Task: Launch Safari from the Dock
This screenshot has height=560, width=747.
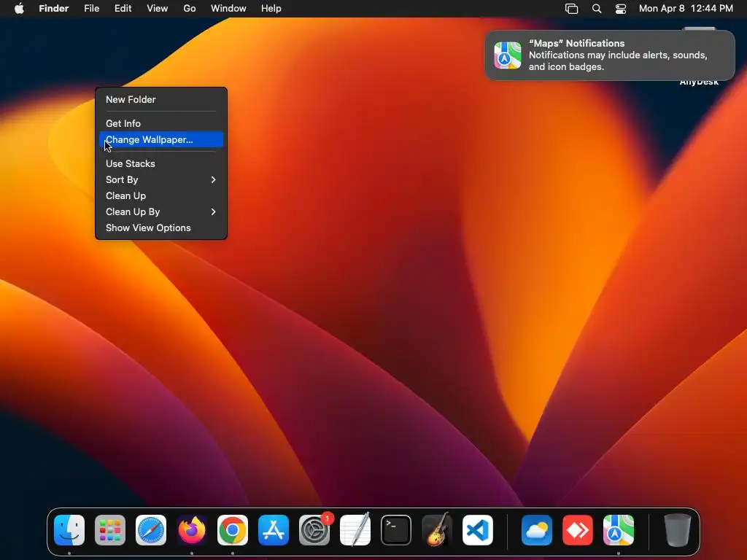Action: click(151, 530)
